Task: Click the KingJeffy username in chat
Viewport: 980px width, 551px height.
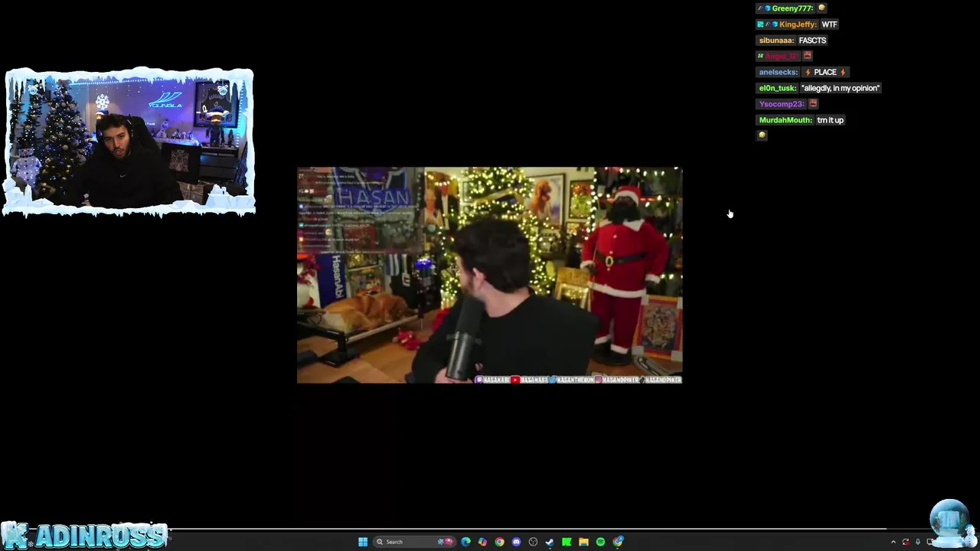Action: coord(798,24)
